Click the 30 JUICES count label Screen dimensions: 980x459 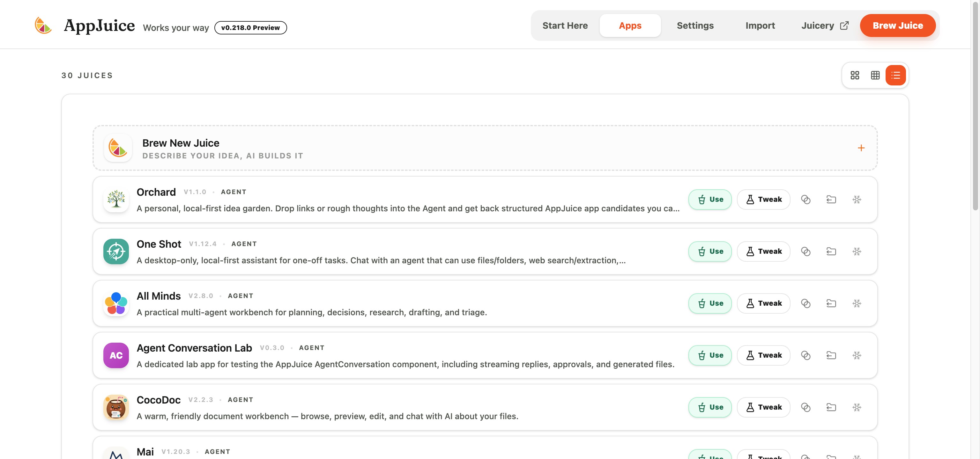coord(87,75)
